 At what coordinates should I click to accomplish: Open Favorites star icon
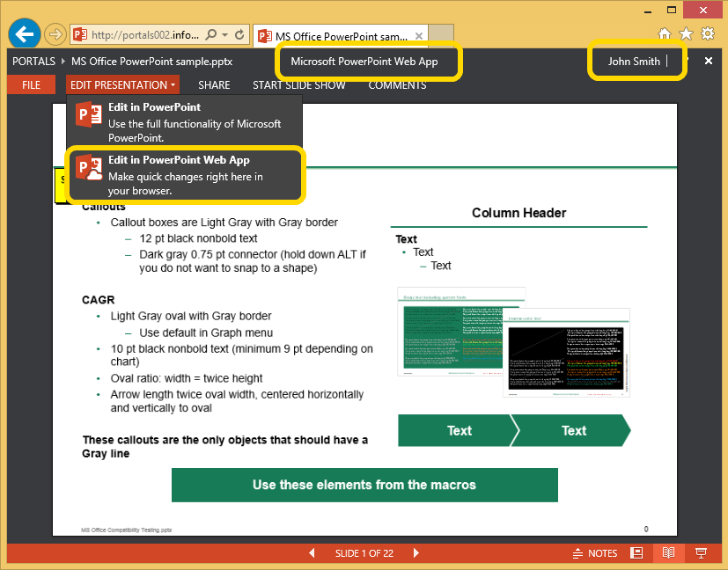(686, 33)
